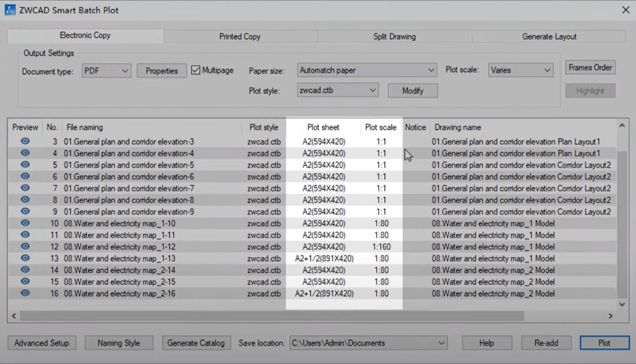Click the horizontal scrollbar thumb
The image size is (636, 364).
coord(272,316)
